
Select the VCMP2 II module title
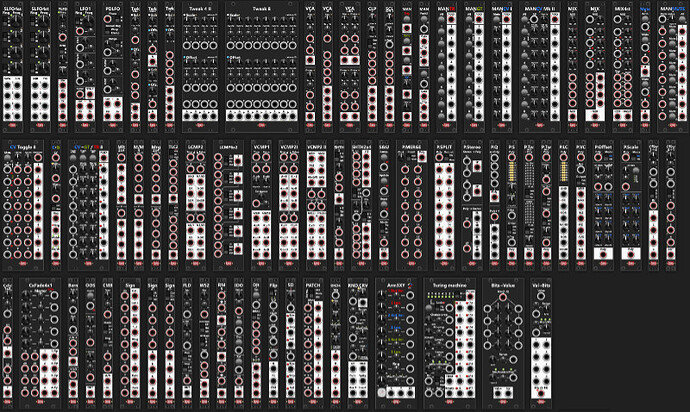point(316,147)
